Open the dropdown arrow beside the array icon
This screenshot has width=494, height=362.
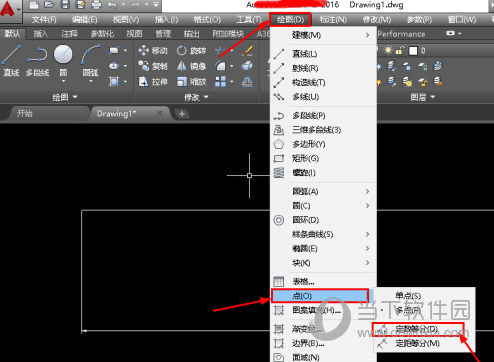(232, 81)
